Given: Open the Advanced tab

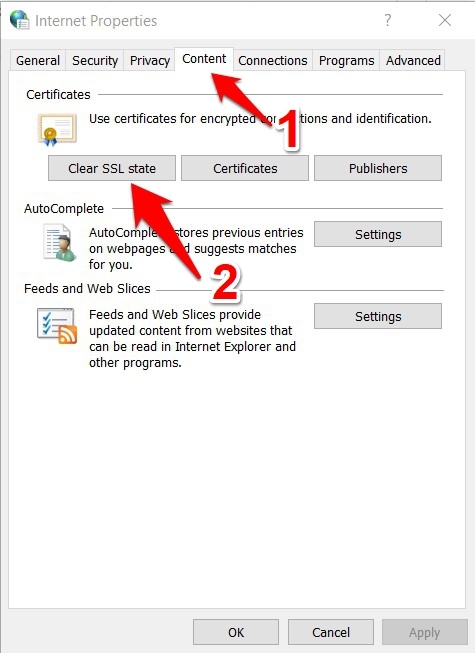Looking at the screenshot, I should tap(413, 60).
